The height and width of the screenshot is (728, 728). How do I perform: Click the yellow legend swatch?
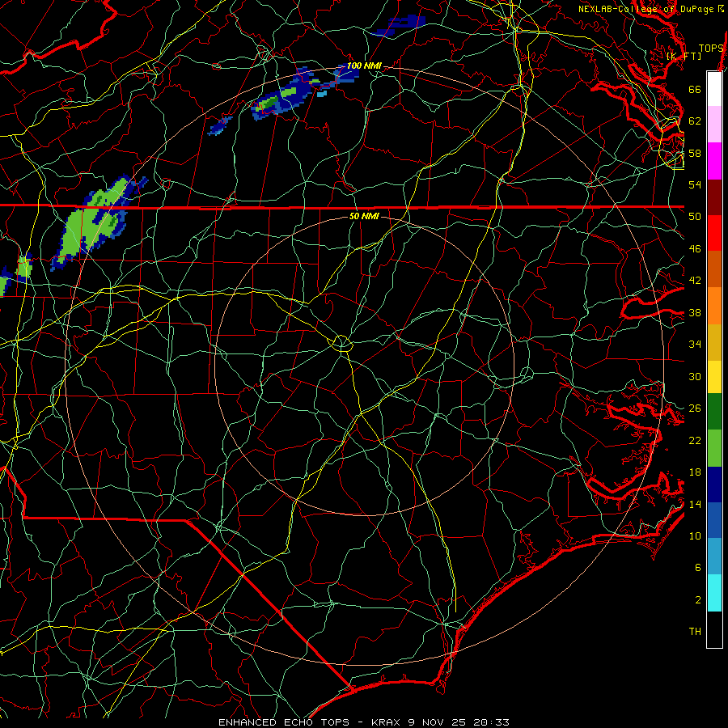(714, 377)
